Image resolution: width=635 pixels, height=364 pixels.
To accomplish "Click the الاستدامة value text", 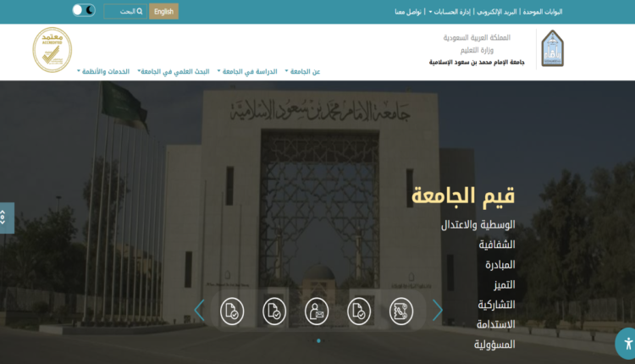I will (495, 324).
